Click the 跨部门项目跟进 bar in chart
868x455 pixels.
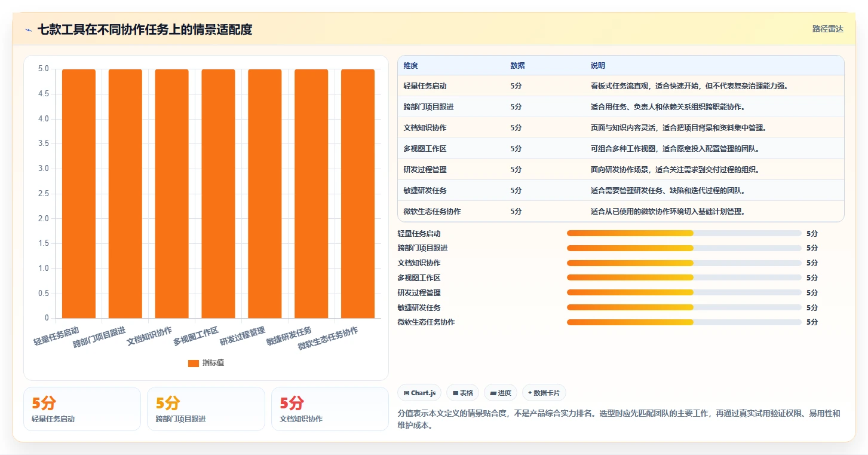click(125, 194)
